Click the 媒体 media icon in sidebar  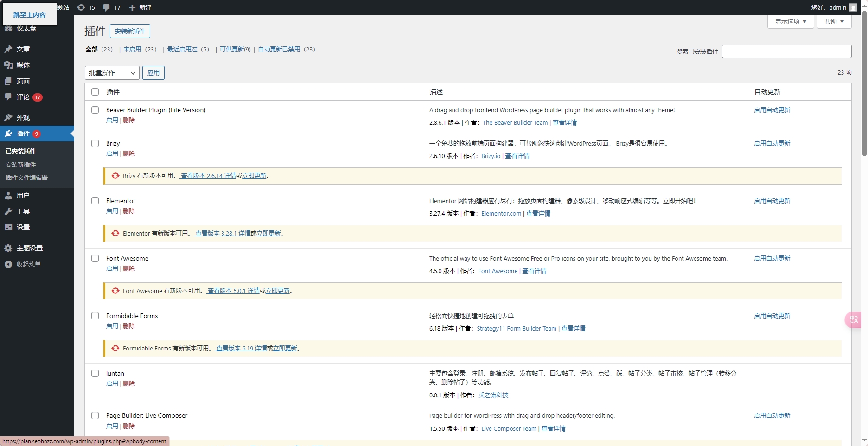[8, 65]
